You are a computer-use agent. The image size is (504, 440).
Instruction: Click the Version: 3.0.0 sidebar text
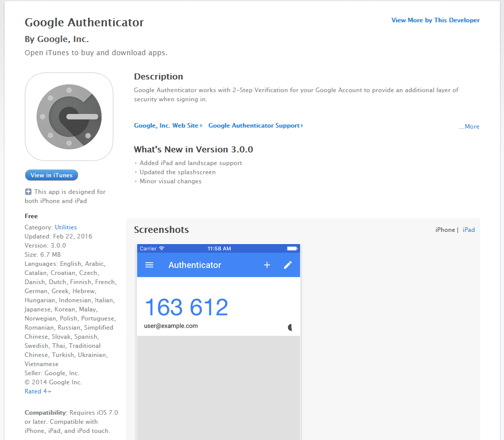[x=46, y=246]
